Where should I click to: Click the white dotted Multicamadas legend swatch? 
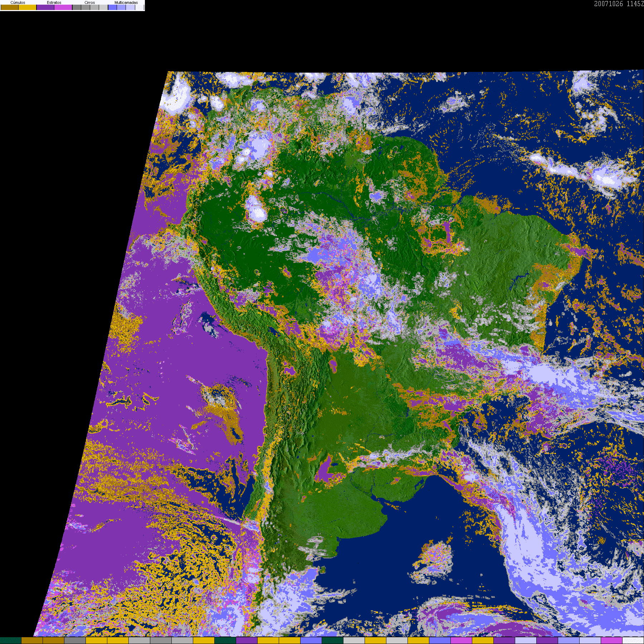139,7
